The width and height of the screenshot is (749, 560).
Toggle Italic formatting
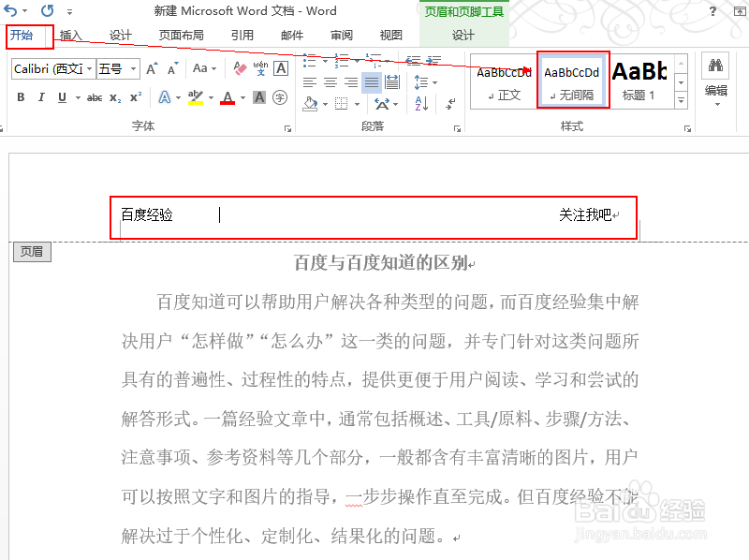41,97
